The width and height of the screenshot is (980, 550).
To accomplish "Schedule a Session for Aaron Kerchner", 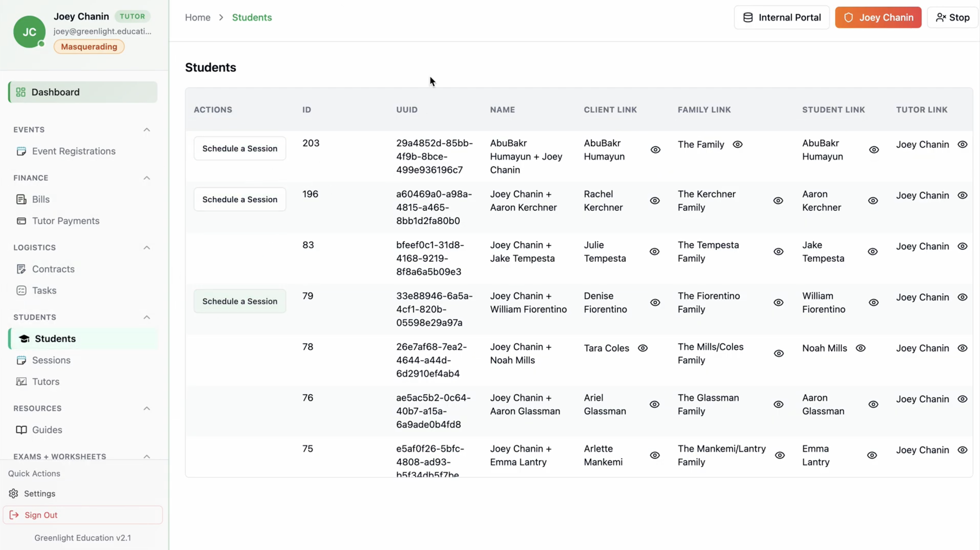I will [x=240, y=200].
